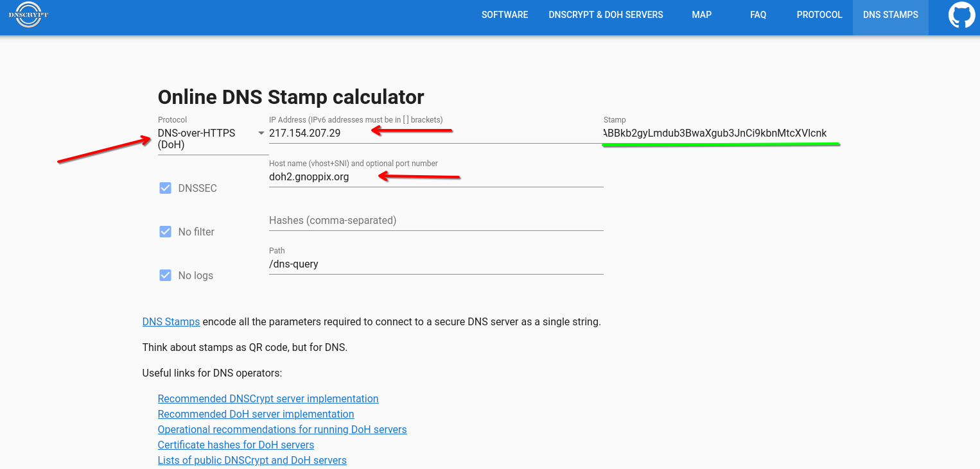Edit the Path input field
This screenshot has height=469, width=980.
(435, 264)
